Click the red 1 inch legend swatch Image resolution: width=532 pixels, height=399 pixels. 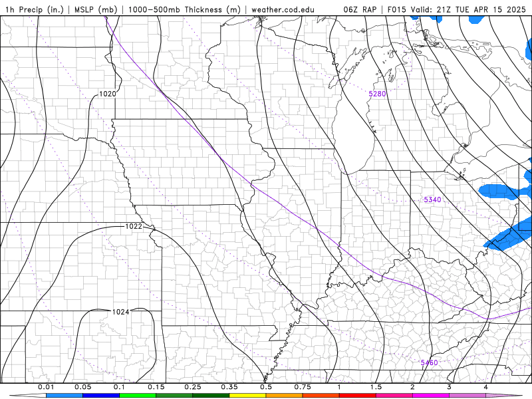tap(358, 396)
